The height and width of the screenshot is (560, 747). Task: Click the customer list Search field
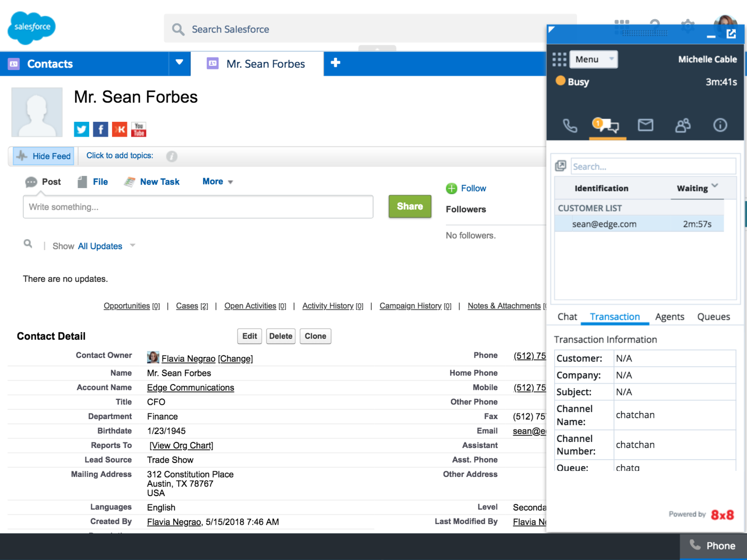tap(653, 166)
